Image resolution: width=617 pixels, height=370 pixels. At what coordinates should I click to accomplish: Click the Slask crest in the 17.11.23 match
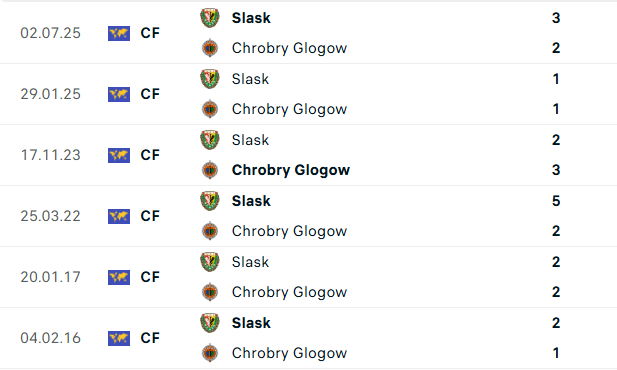click(x=210, y=140)
